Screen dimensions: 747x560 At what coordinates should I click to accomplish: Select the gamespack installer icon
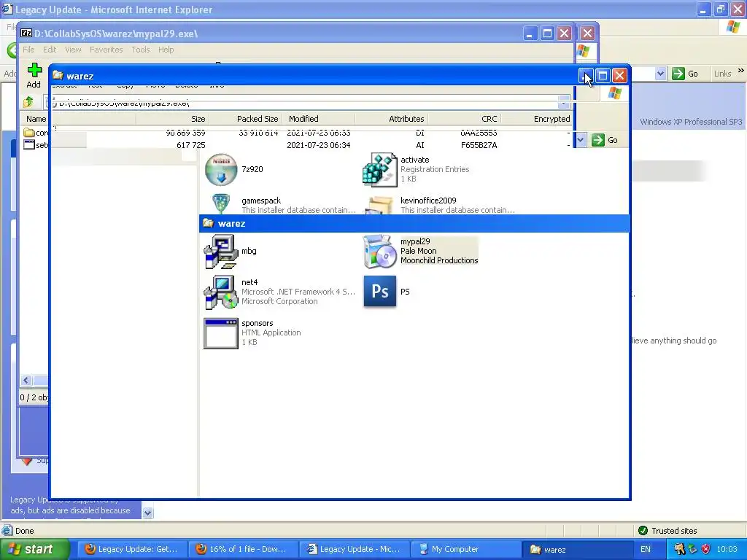coord(221,204)
